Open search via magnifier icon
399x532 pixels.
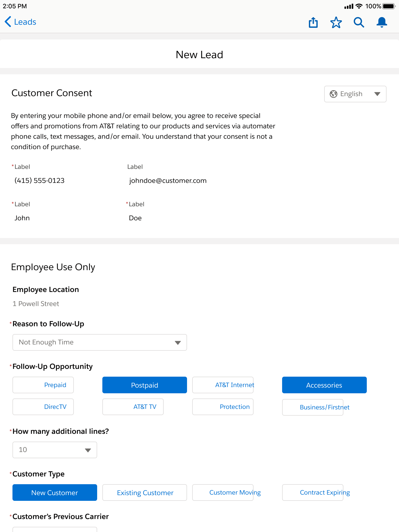coord(359,22)
